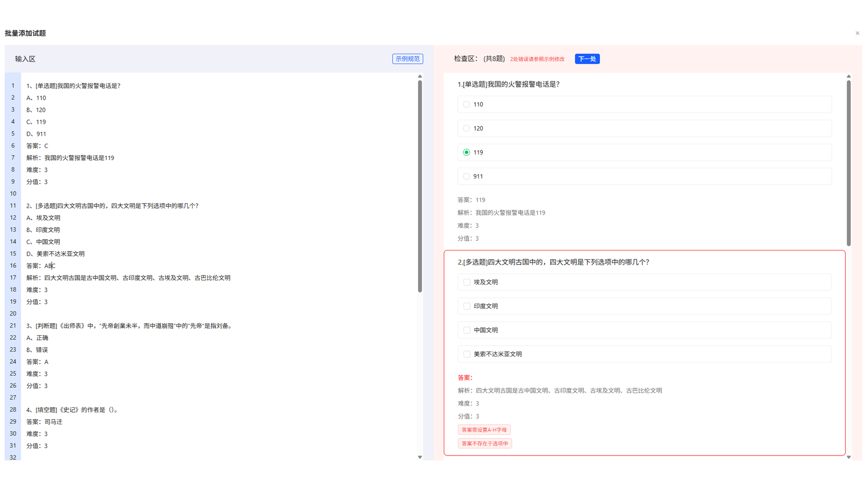868x488 pixels.
Task: Click the blue 下一处 button
Action: click(588, 59)
